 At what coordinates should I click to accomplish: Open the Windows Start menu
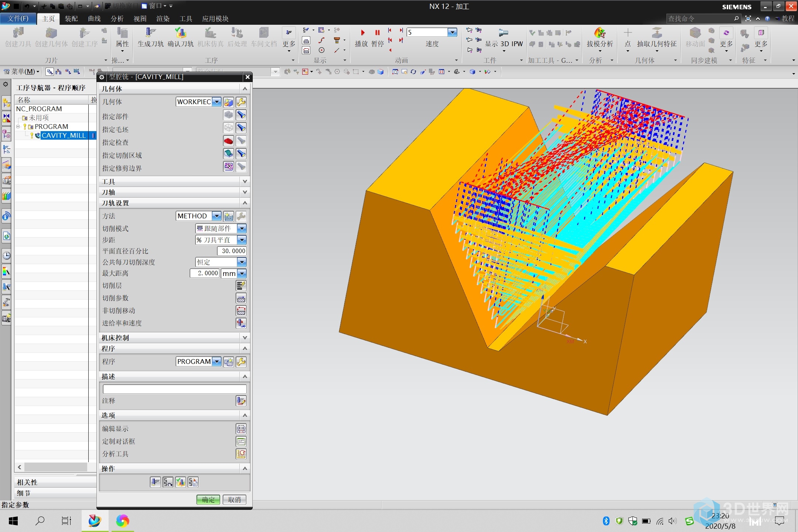pos(13,521)
